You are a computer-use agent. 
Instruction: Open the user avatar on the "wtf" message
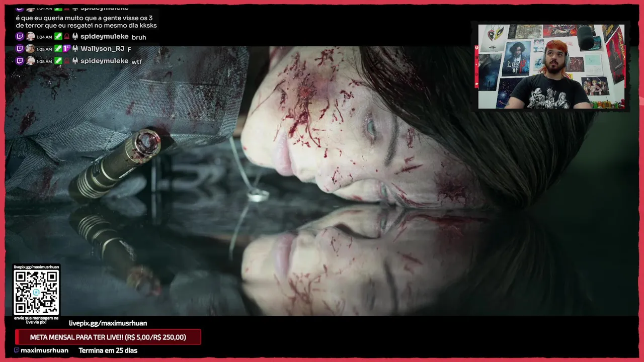(x=30, y=61)
